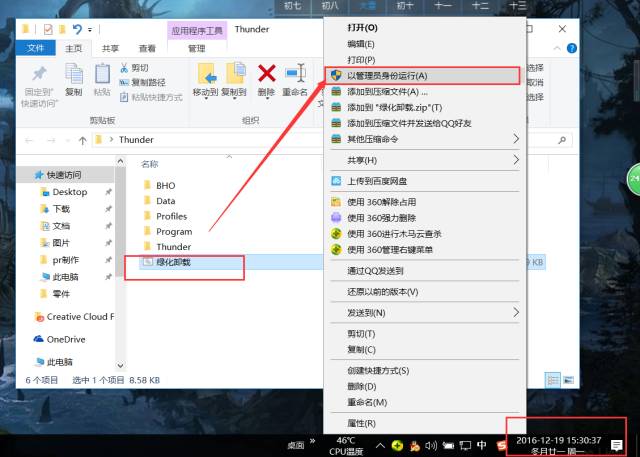Choose Run as administrator (以管理员身份运行)
Image resolution: width=640 pixels, height=457 pixels.
pyautogui.click(x=422, y=75)
